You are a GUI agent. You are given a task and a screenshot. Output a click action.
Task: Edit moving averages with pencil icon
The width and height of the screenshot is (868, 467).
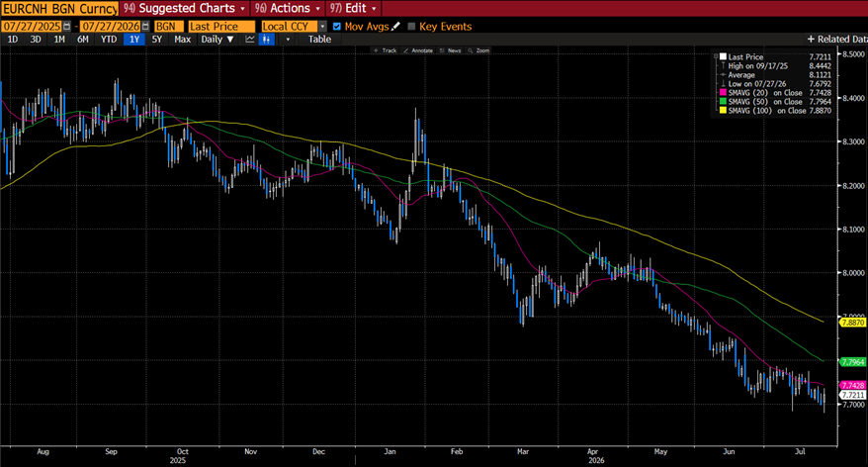pos(395,26)
